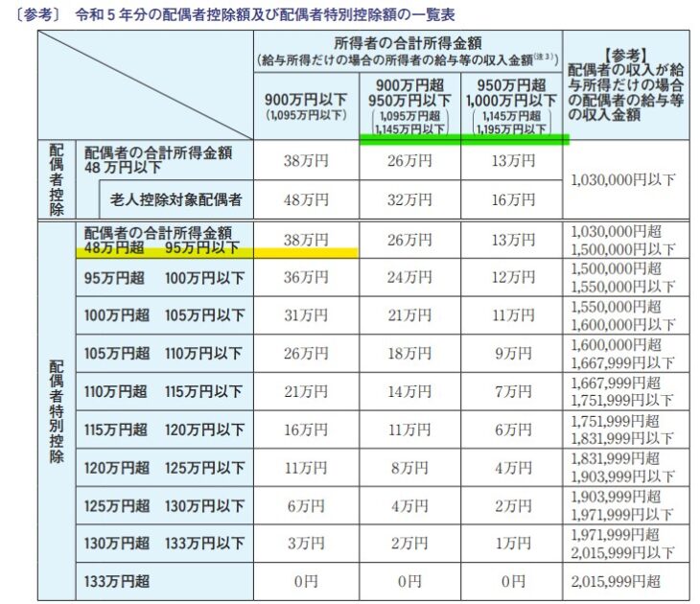Click the 105万円超 110万円以下 row label

(164, 354)
